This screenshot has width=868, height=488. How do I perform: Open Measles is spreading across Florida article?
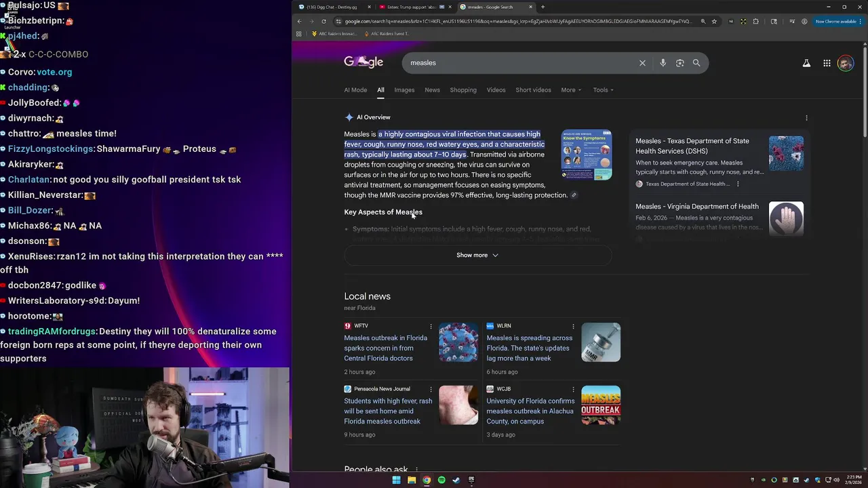pos(530,348)
